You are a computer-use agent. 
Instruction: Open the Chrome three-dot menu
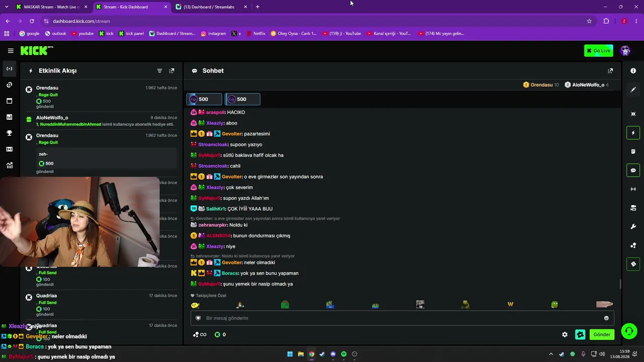pyautogui.click(x=637, y=21)
